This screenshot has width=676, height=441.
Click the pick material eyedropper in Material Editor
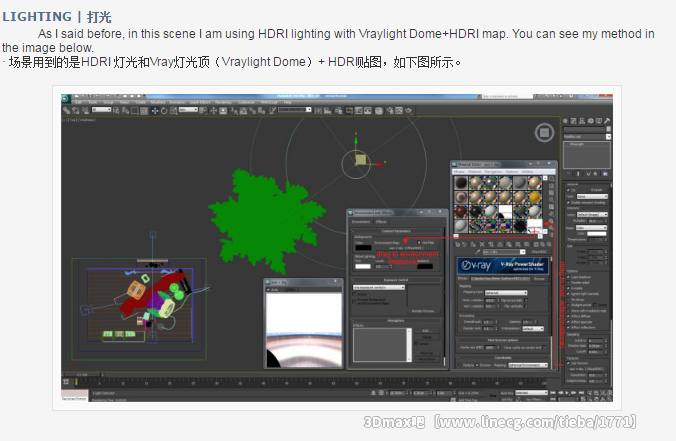477,252
